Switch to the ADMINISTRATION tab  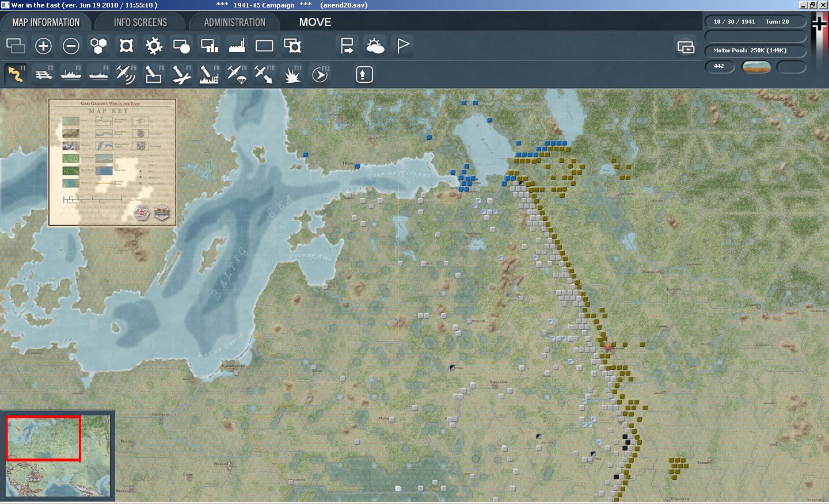[x=234, y=22]
